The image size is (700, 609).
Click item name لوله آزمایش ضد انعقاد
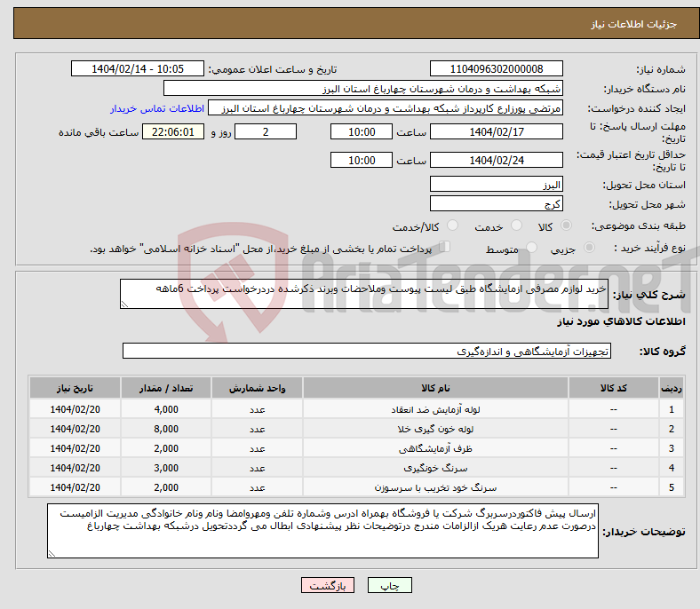pyautogui.click(x=435, y=409)
